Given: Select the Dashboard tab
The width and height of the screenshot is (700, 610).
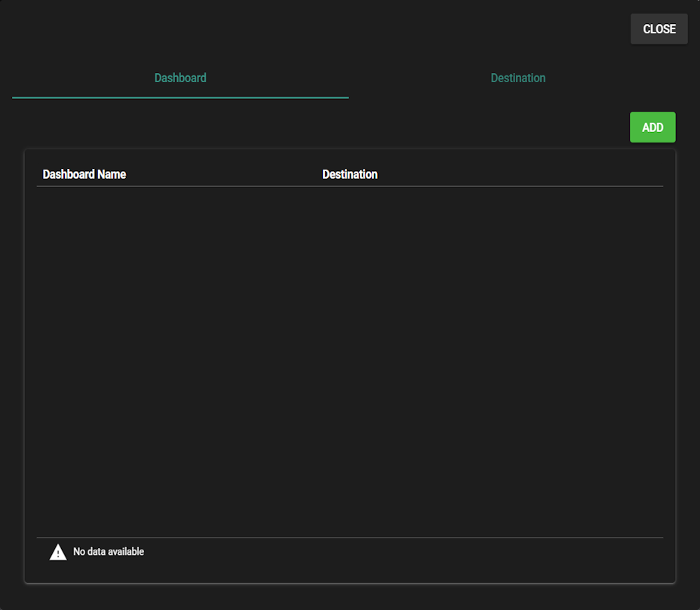Looking at the screenshot, I should tap(180, 78).
